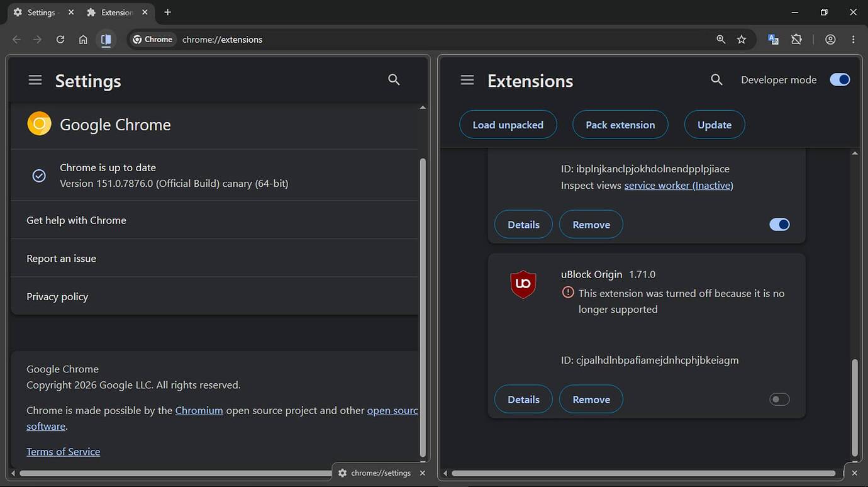The height and width of the screenshot is (487, 868).
Task: Click the ID cjpalhdlnbpafiamejdnhcphjbkeiagm text
Action: [650, 360]
